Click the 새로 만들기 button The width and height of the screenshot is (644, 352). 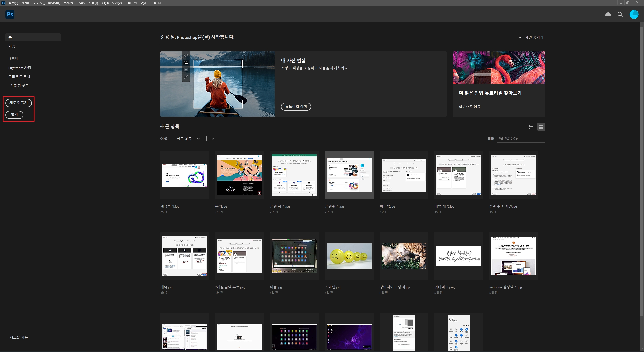tap(19, 103)
